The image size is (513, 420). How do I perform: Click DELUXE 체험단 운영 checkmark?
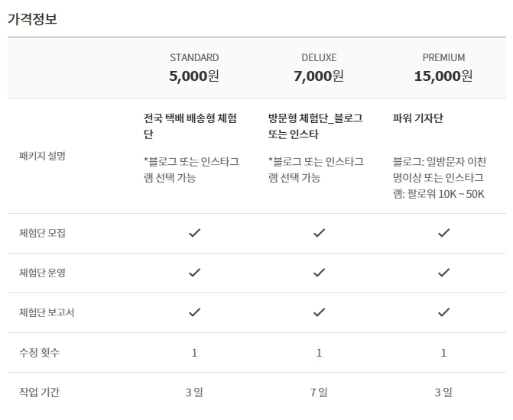(319, 273)
